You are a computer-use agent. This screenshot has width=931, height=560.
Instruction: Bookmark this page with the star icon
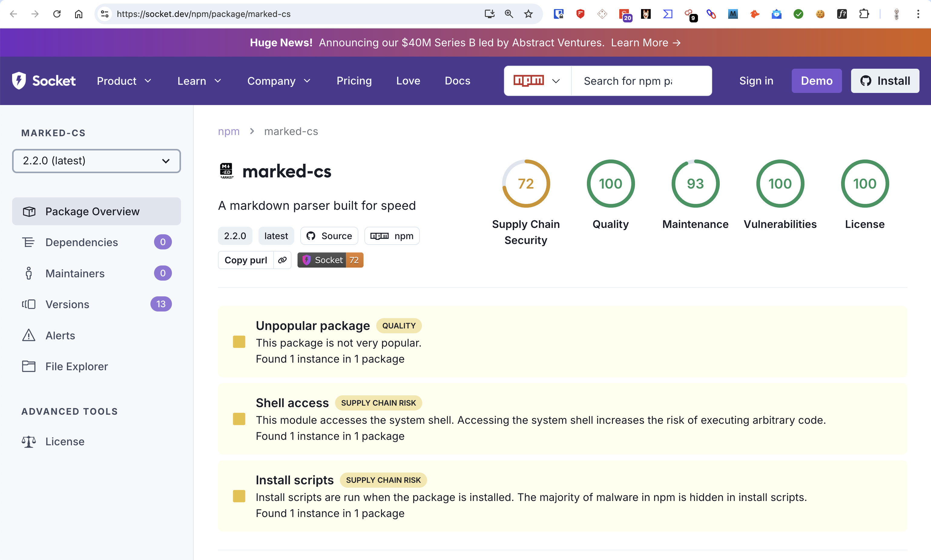(x=528, y=14)
